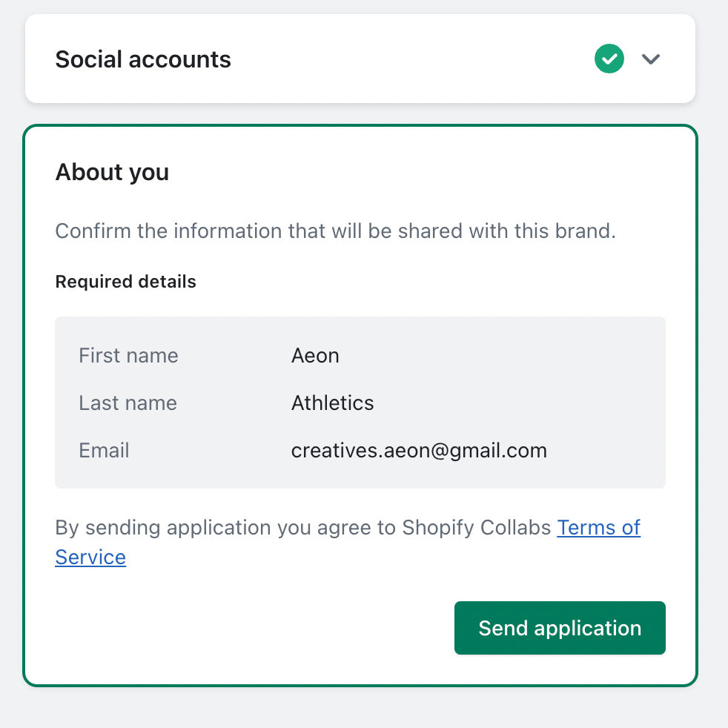
Task: Click the First name label
Action: point(128,356)
